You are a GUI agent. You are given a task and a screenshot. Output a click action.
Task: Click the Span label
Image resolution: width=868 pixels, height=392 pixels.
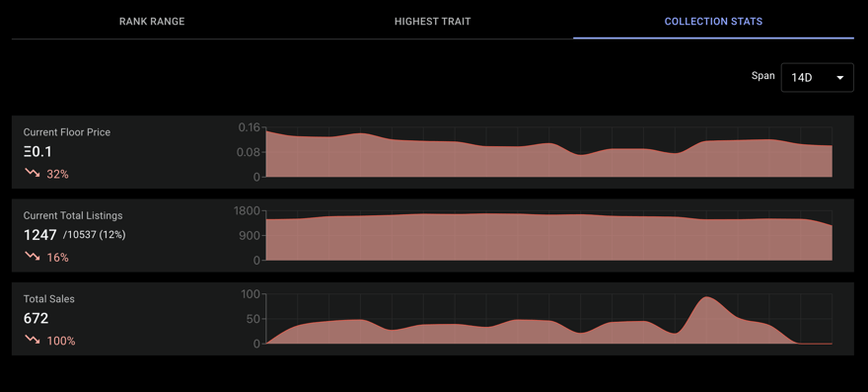tap(762, 76)
